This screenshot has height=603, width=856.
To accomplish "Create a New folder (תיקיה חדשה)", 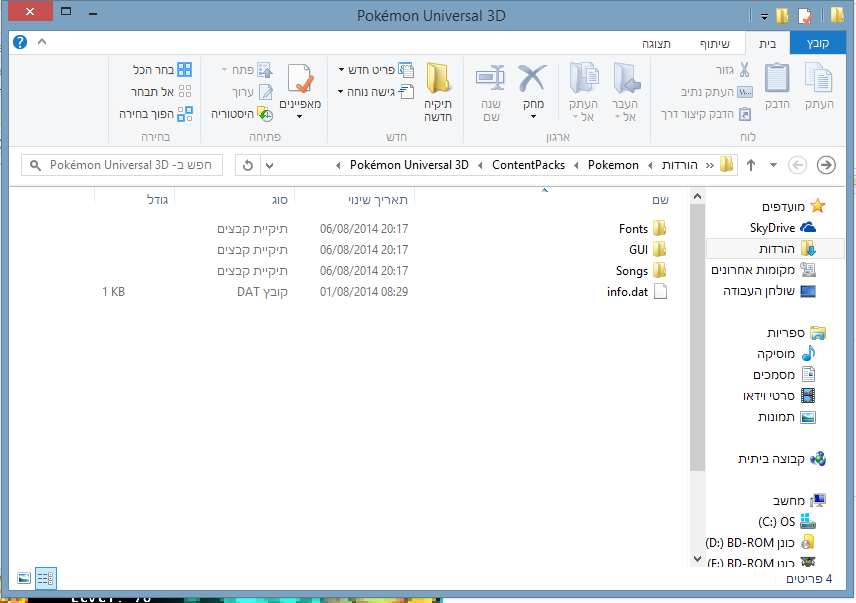I will [438, 92].
